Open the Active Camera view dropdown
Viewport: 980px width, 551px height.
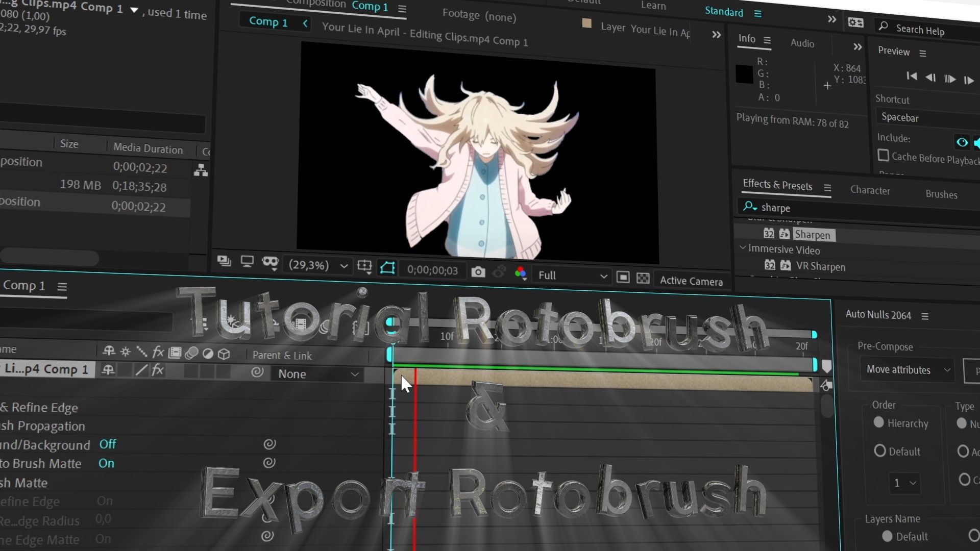[691, 281]
